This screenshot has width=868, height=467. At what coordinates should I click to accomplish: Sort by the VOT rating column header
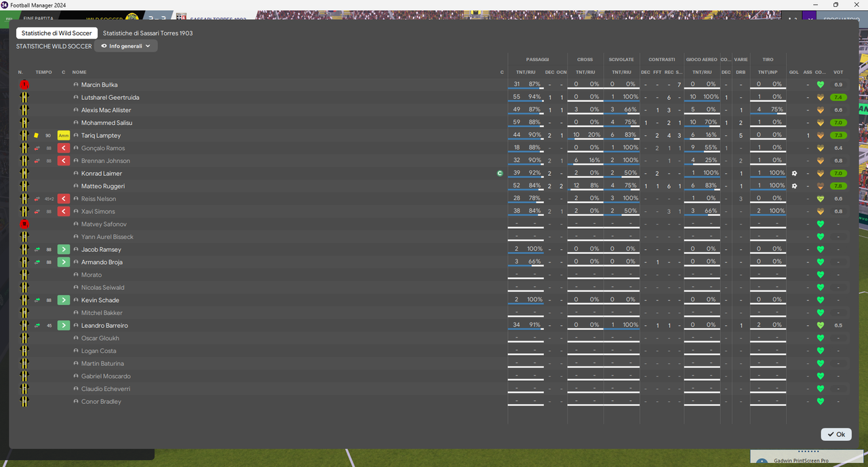838,72
